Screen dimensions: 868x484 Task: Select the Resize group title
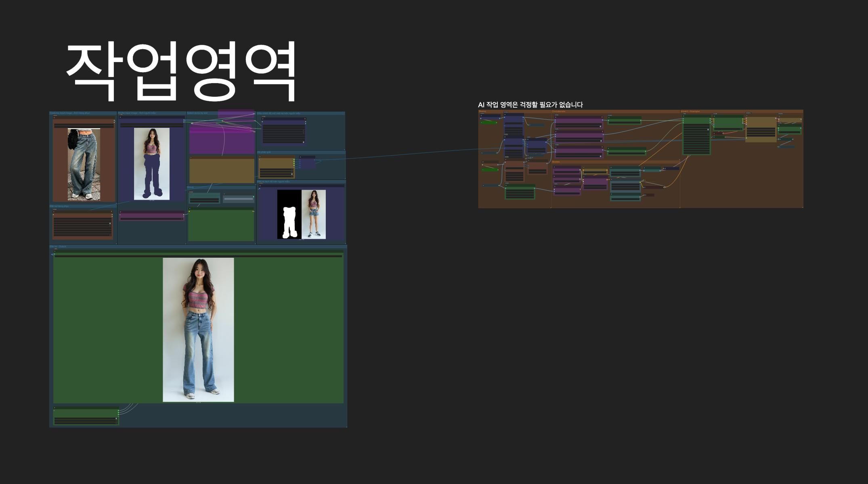tap(482, 111)
